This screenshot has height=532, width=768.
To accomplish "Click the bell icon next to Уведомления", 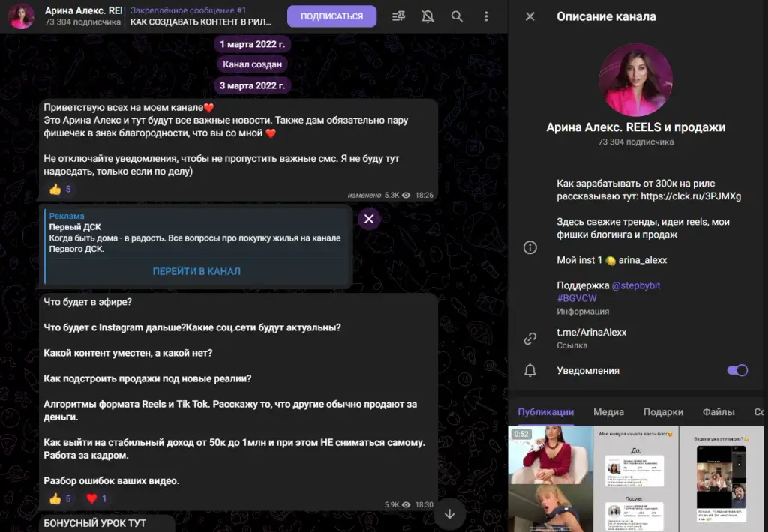I will tap(530, 370).
